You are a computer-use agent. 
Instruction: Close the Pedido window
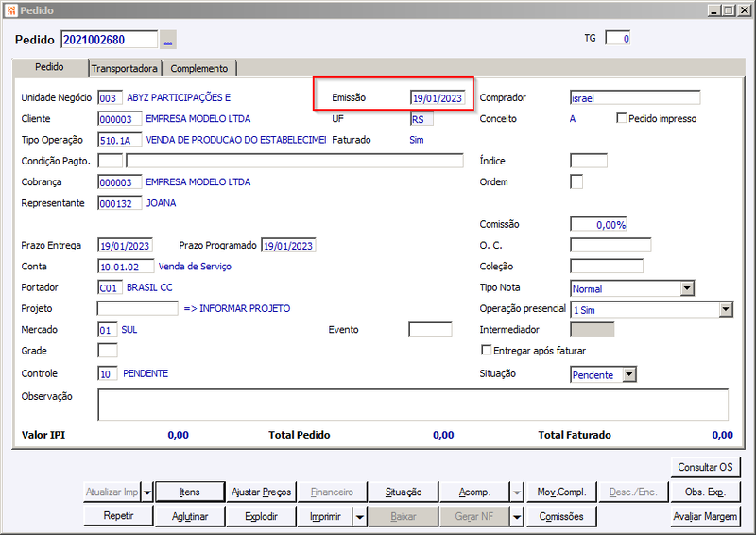click(x=744, y=10)
